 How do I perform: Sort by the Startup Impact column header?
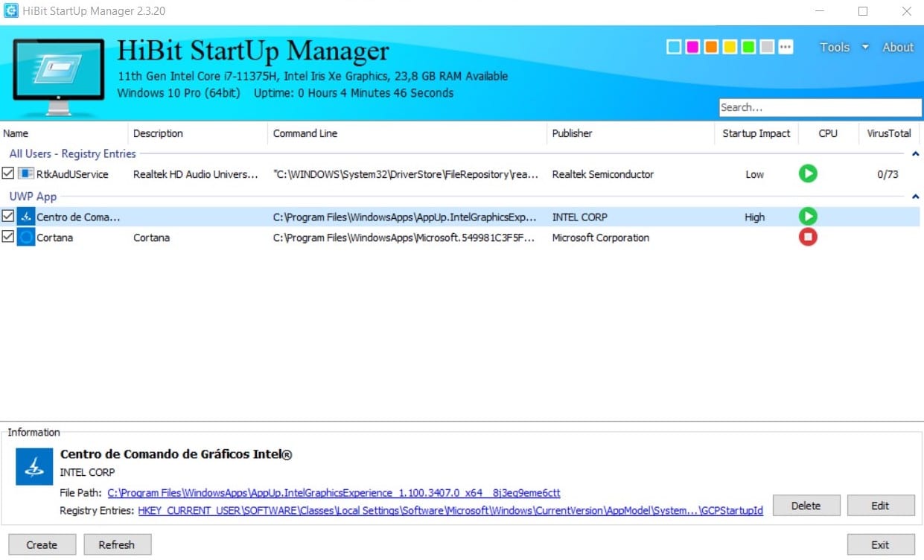756,133
